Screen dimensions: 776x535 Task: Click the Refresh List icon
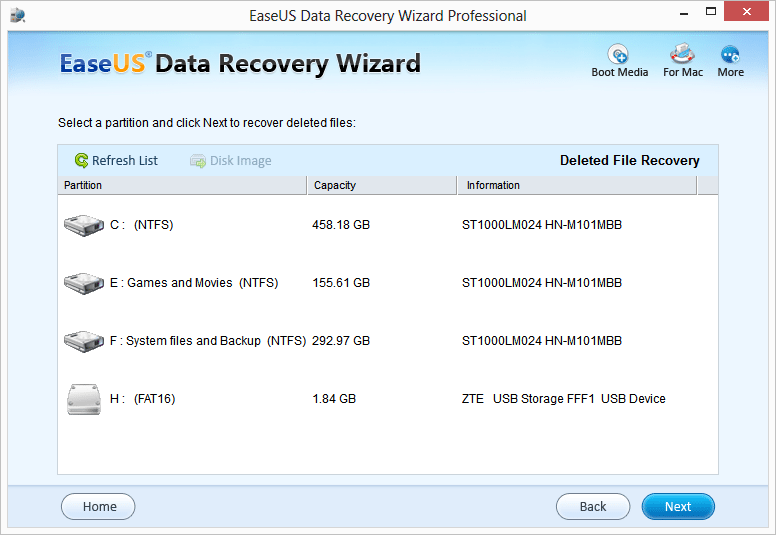click(x=81, y=160)
